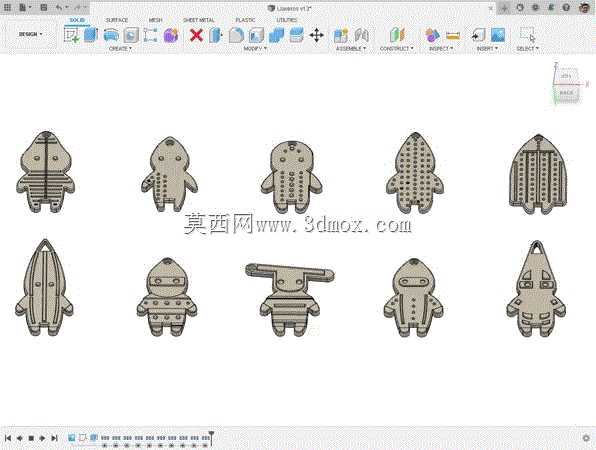The height and width of the screenshot is (450, 596).
Task: Open the Help question mark menu
Action: (566, 8)
